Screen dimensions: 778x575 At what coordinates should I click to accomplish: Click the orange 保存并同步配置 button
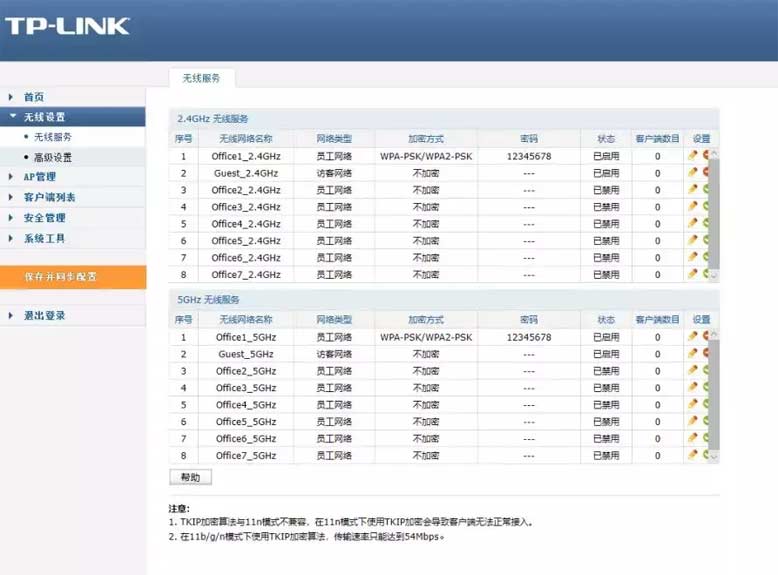pyautogui.click(x=73, y=277)
